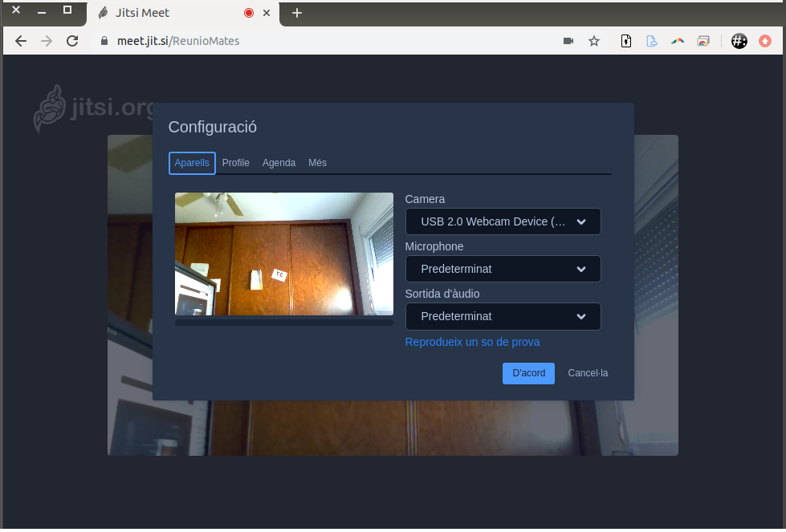Play test sound via Reprodueix un so de prova
Screen dimensions: 786x532
(x=472, y=342)
